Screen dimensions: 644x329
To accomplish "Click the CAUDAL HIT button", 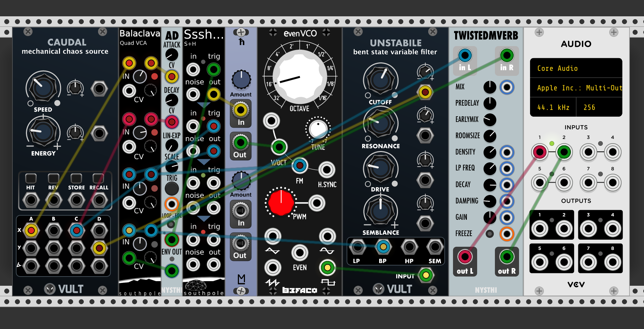I will [x=31, y=178].
